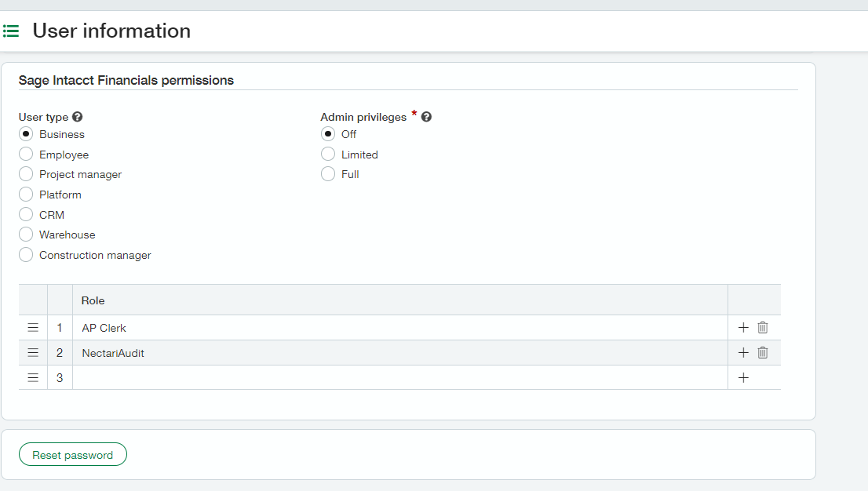Viewport: 868px width, 491px height.
Task: Delete the AP Clerk role row
Action: 762,328
